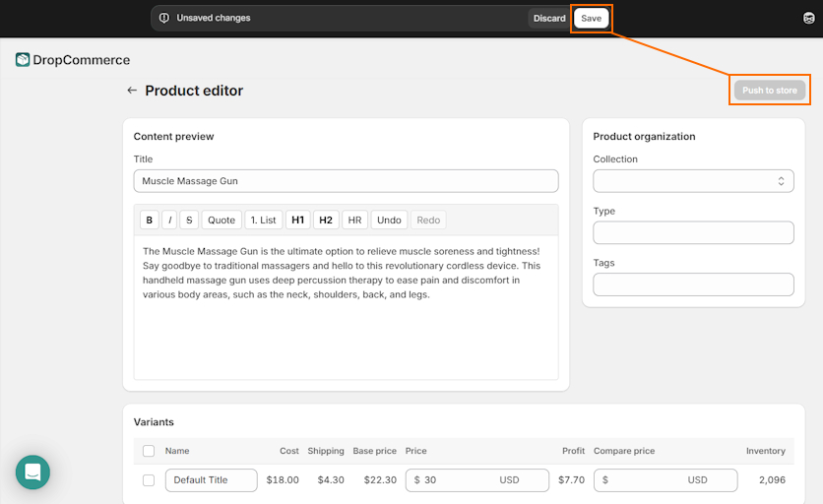Image resolution: width=823 pixels, height=504 pixels.
Task: Click the Unsaved changes warning icon
Action: click(x=164, y=18)
